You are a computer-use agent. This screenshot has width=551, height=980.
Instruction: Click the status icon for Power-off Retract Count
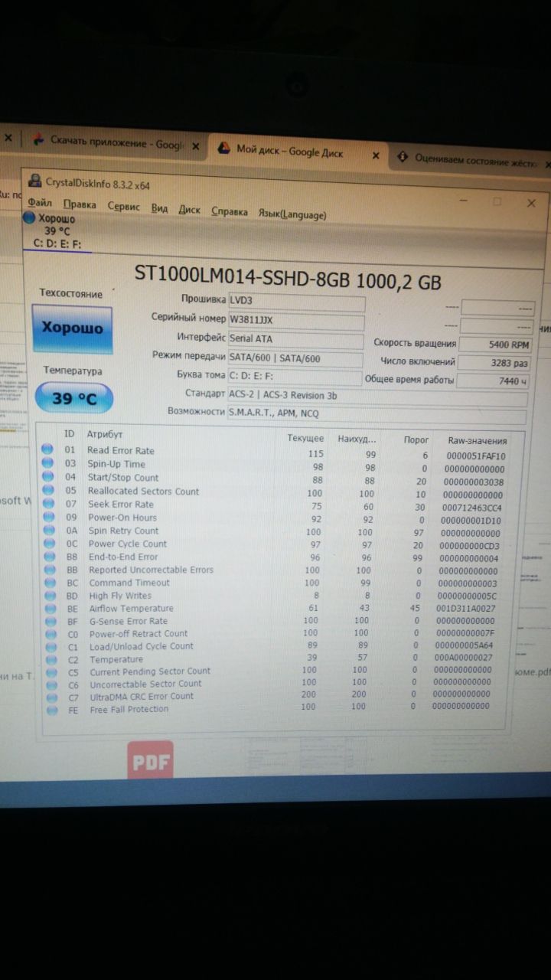coord(51,634)
